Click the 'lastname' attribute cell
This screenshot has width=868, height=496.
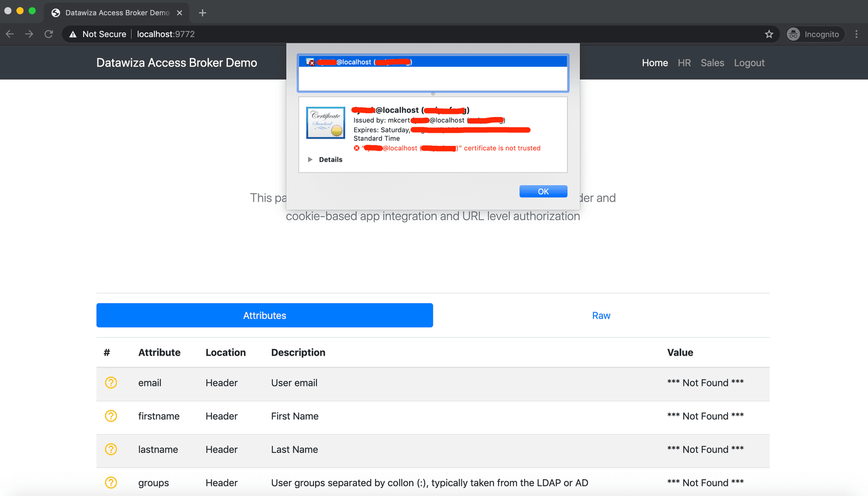[158, 449]
